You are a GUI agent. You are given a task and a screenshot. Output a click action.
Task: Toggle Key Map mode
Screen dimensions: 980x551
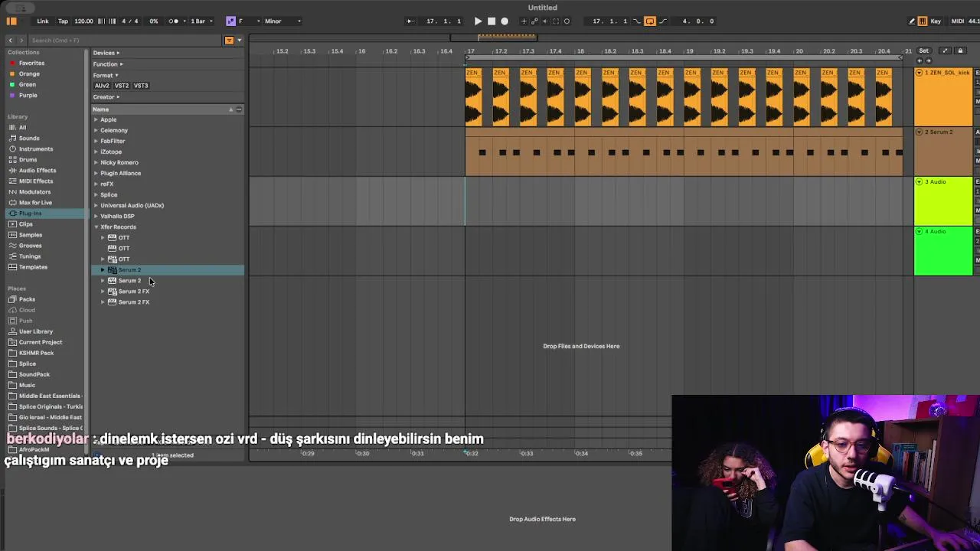pyautogui.click(x=936, y=21)
